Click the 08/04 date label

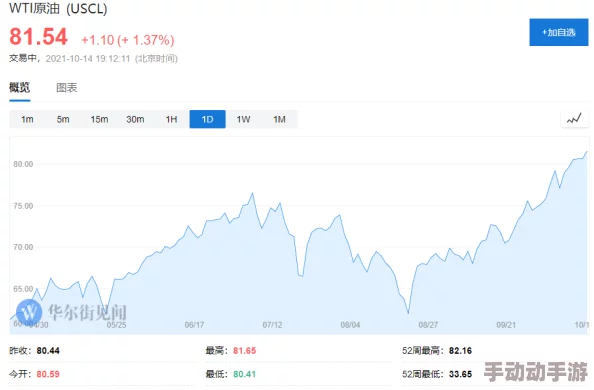tap(350, 325)
